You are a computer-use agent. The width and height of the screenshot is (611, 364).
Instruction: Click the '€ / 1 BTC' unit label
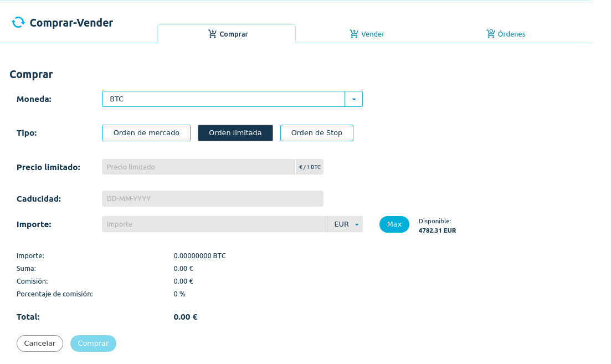[310, 167]
